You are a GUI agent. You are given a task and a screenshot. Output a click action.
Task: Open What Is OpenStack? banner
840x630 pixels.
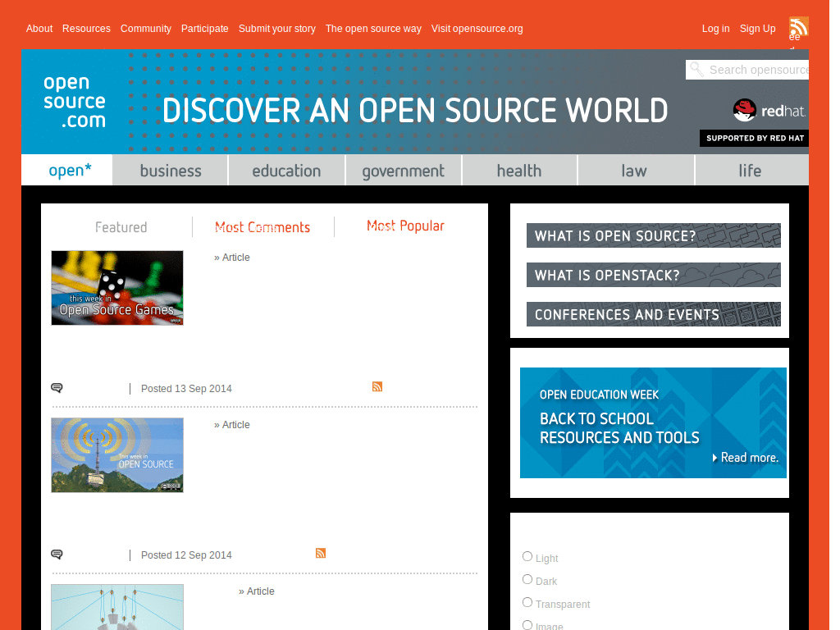[654, 275]
